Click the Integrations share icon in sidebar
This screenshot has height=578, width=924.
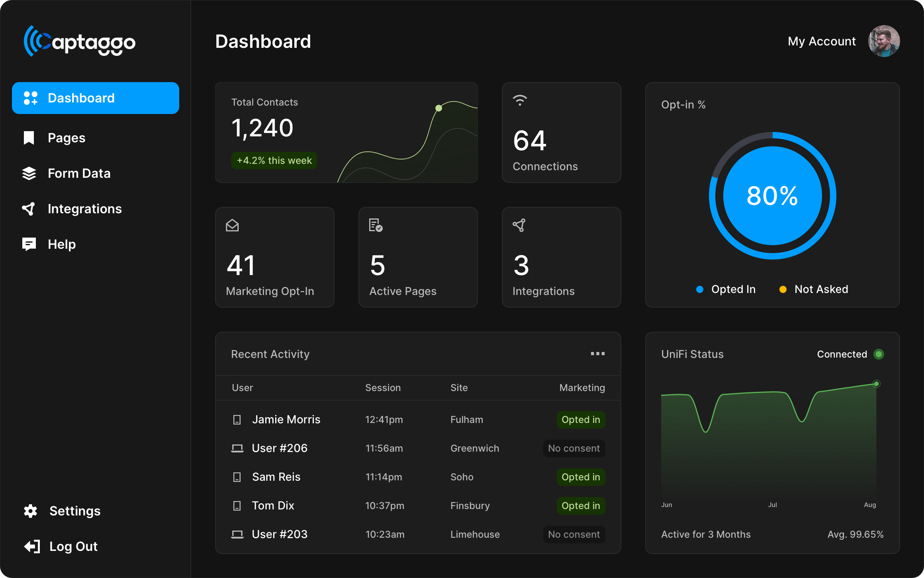pyautogui.click(x=29, y=209)
